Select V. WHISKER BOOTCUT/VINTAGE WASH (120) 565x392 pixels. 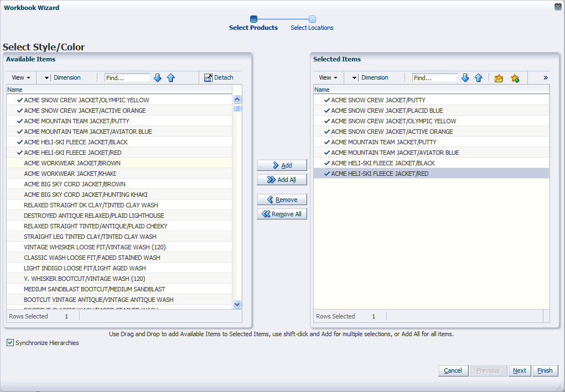point(120,279)
